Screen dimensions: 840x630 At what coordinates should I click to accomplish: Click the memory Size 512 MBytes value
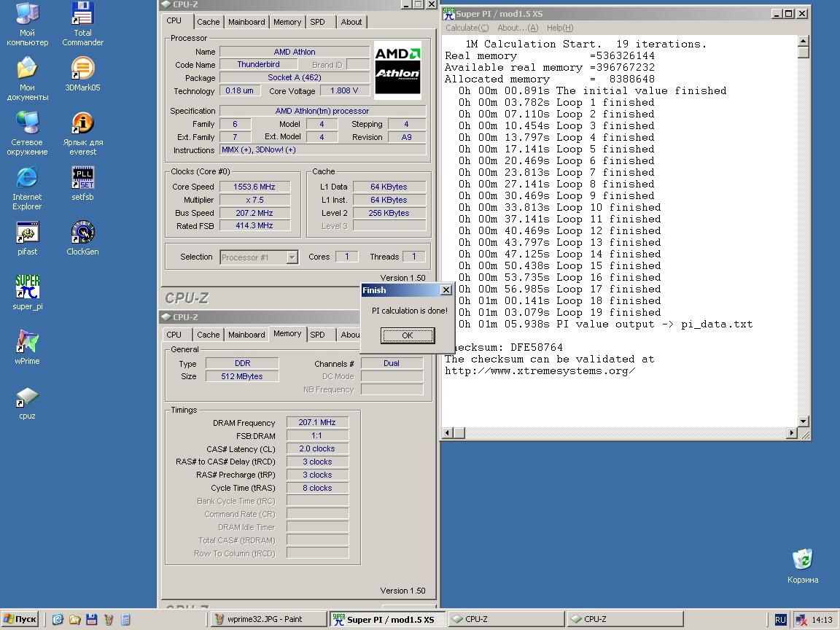point(241,376)
